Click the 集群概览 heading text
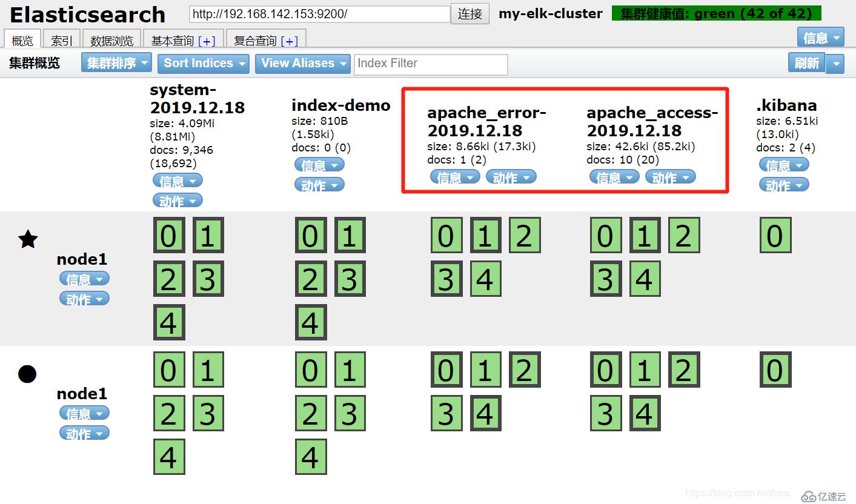This screenshot has width=856, height=504. click(x=35, y=63)
